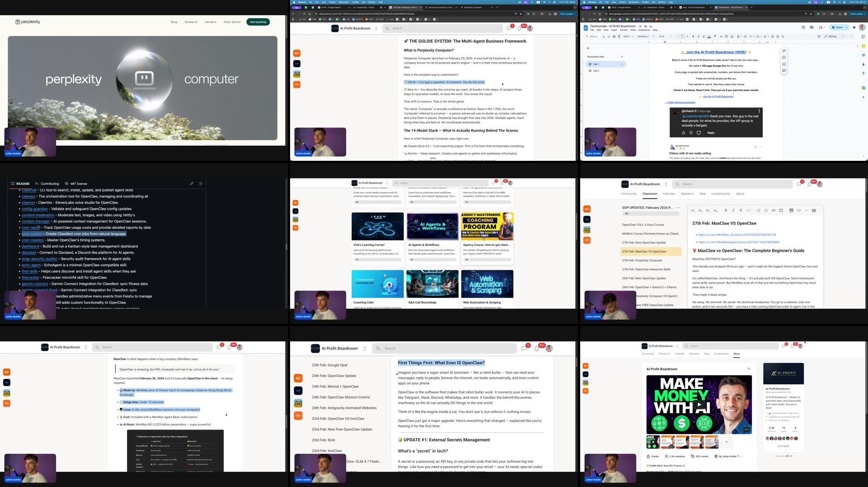Viewport: 868px width, 487px height.
Task: Select the paint format tool in Docs toolbar
Action: [619, 36]
